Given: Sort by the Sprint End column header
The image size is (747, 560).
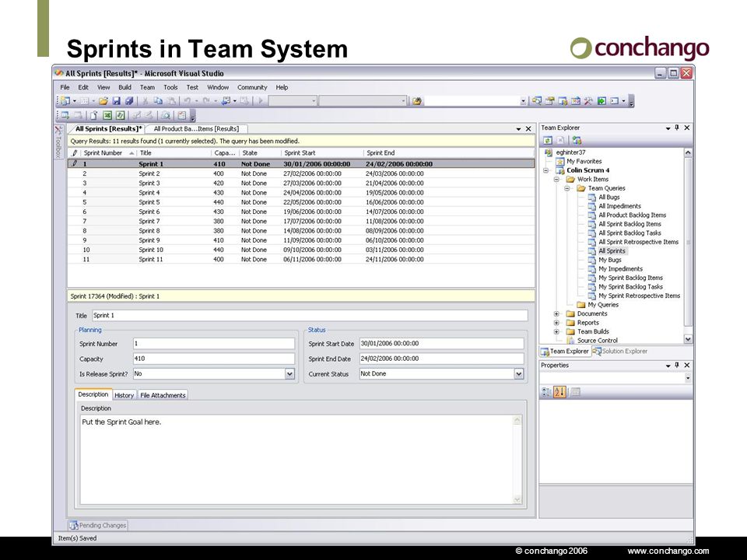Looking at the screenshot, I should [448, 153].
